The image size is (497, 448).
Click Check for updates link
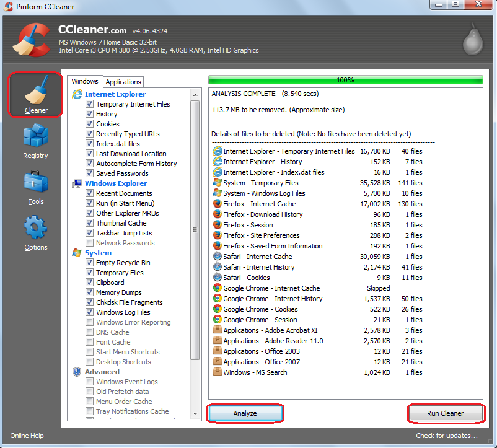coord(447,436)
